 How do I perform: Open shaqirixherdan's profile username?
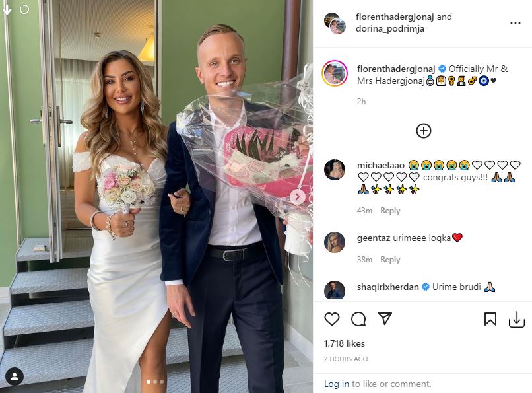pos(387,287)
